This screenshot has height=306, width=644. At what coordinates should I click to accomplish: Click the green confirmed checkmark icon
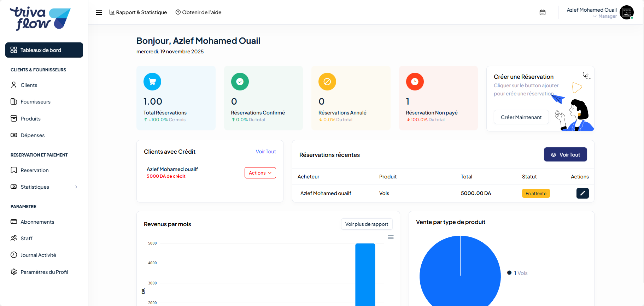(x=240, y=82)
